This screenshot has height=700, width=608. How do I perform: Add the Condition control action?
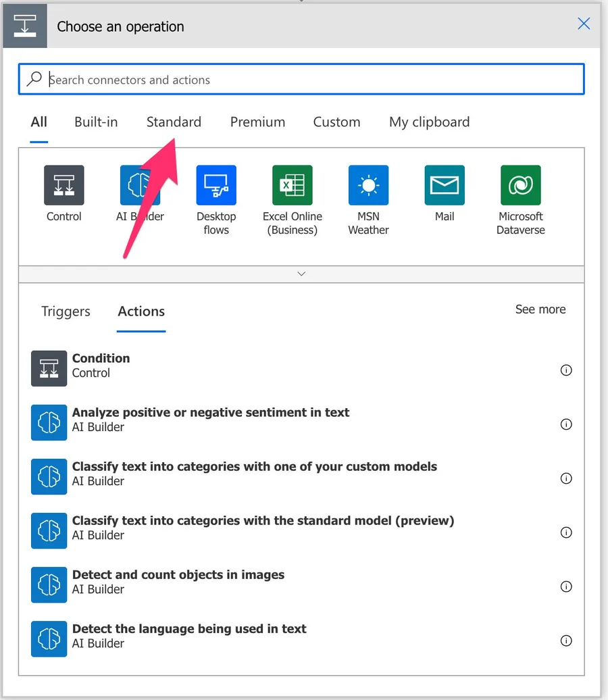[101, 365]
